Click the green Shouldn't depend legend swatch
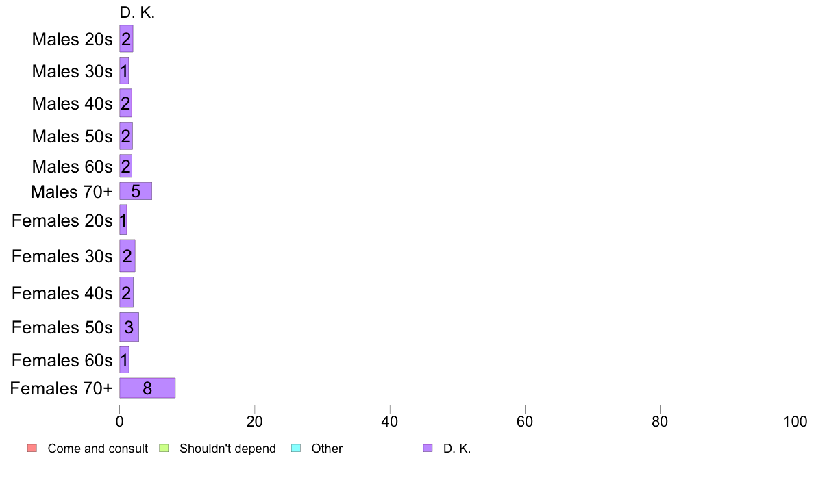Screen dimensions: 814x504 pyautogui.click(x=164, y=448)
